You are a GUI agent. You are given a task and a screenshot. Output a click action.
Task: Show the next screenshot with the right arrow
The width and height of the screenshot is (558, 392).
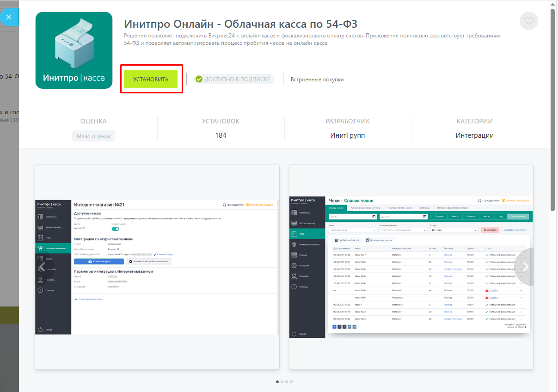tap(525, 267)
